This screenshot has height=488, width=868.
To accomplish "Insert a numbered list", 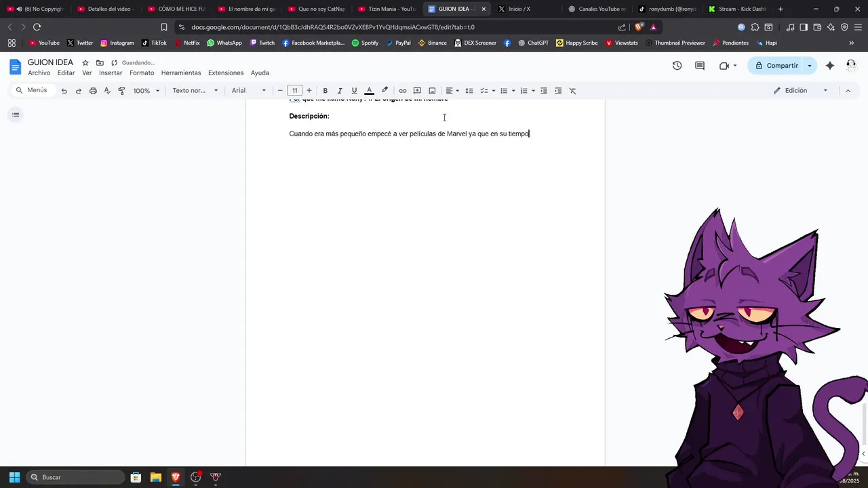I will pos(524,91).
